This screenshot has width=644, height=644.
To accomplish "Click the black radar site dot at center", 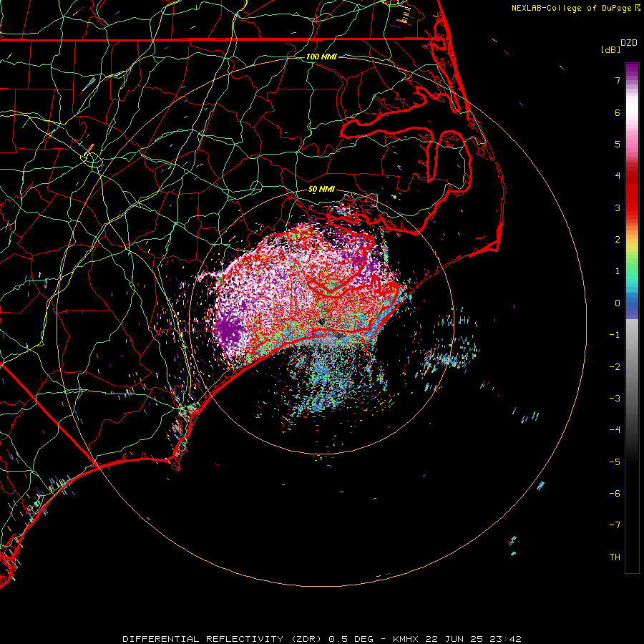I will [x=321, y=321].
